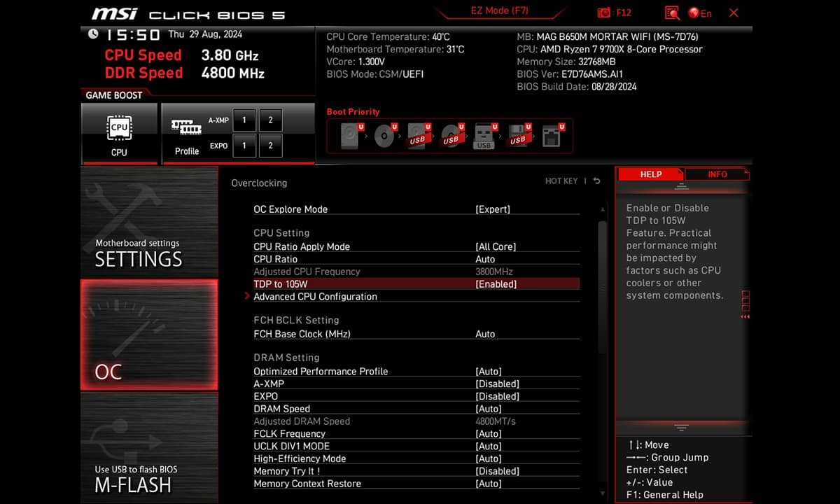Select the network boot device icon

tap(552, 135)
